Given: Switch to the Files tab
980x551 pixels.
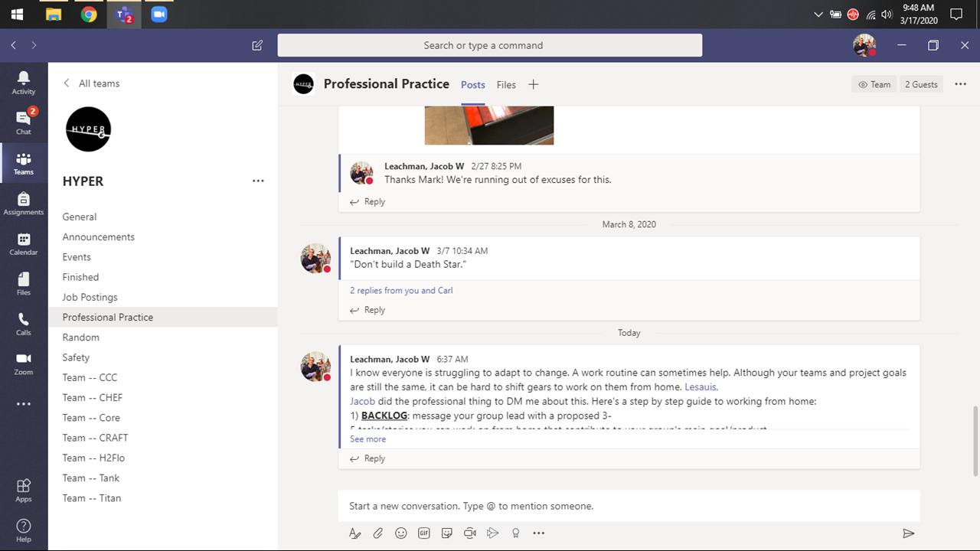Looking at the screenshot, I should 506,85.
